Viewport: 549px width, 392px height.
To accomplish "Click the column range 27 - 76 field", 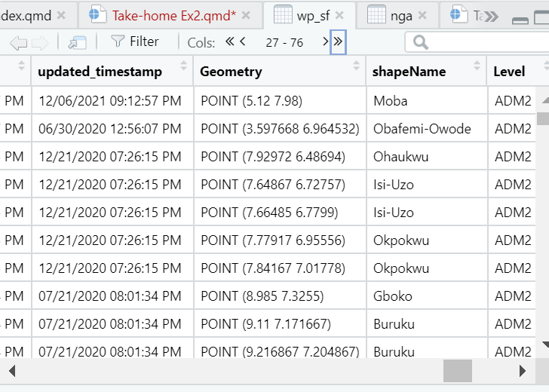I will pos(284,43).
